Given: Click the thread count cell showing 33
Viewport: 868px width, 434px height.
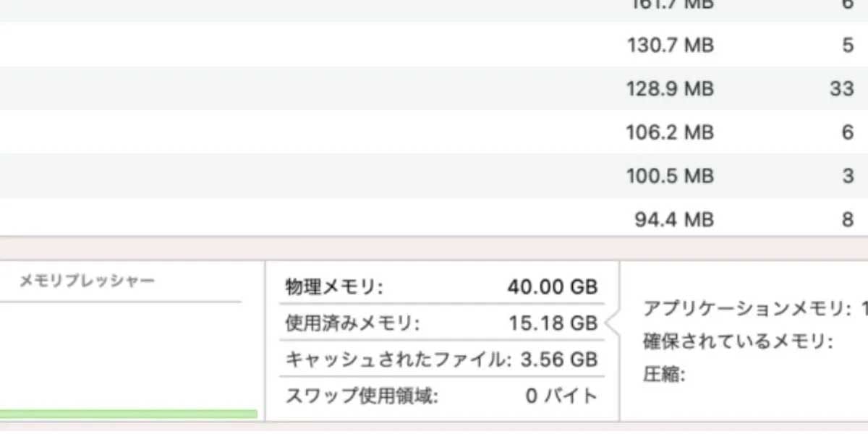Looking at the screenshot, I should tap(841, 89).
